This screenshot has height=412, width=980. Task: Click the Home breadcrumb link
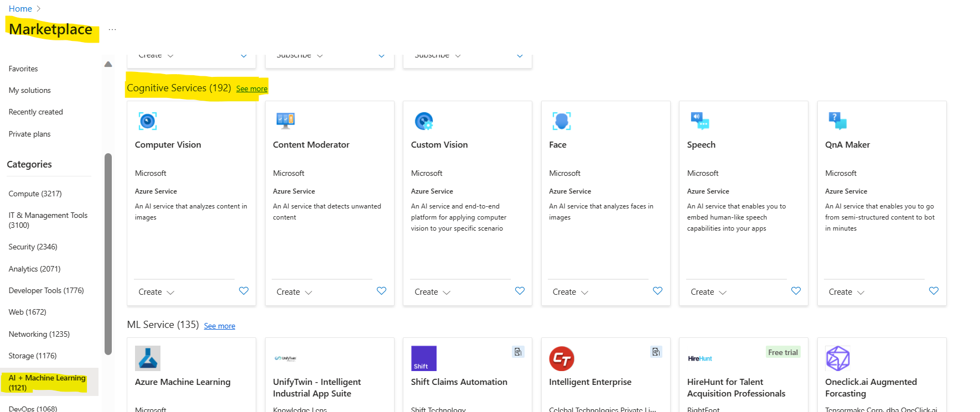point(20,9)
